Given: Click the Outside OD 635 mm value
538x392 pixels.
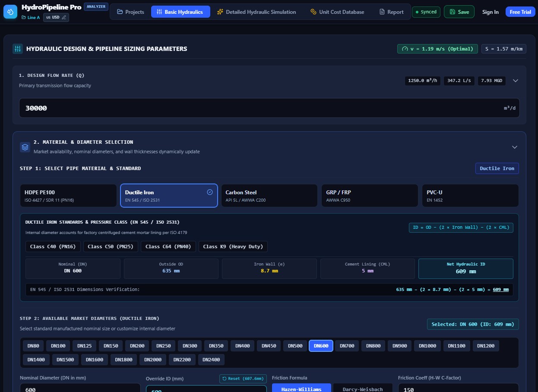Looking at the screenshot, I should [171, 271].
